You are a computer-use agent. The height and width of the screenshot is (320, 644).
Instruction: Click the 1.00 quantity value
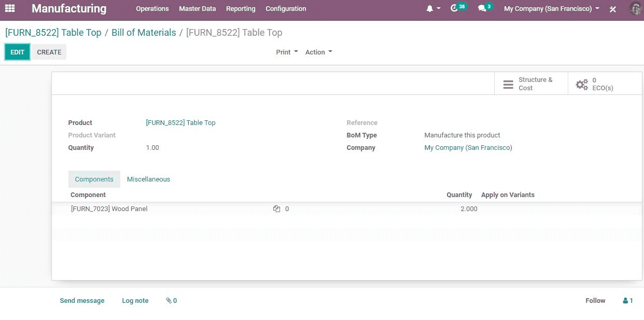coord(152,148)
